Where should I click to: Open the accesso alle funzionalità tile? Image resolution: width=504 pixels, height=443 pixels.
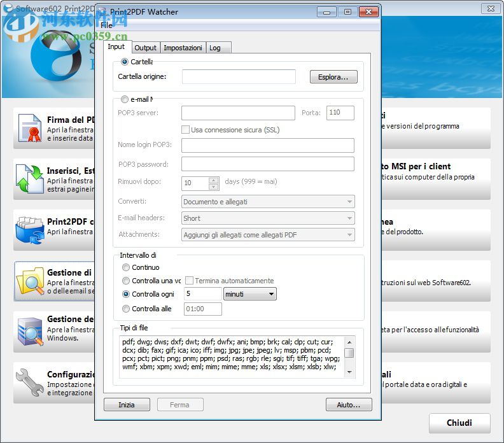click(x=436, y=332)
